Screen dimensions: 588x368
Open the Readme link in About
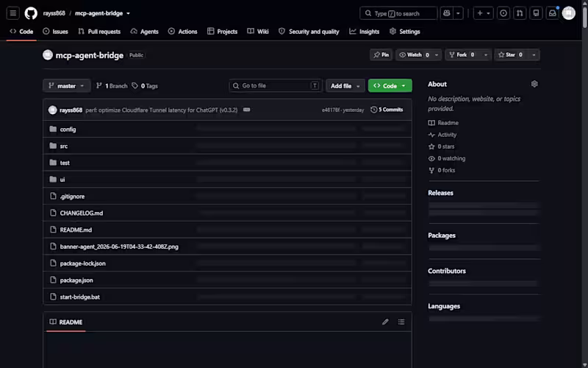click(443, 123)
